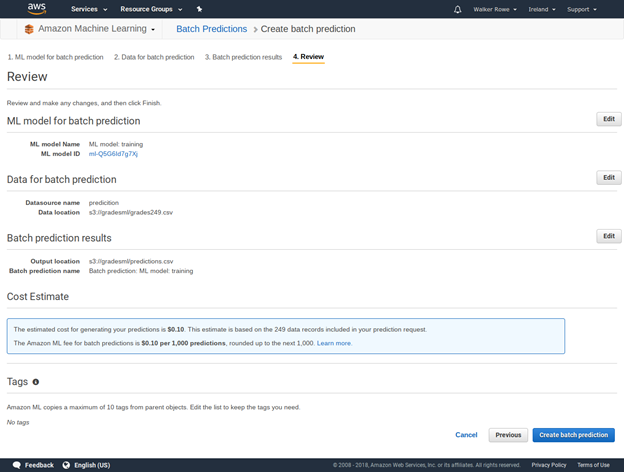Edit the Batch prediction results section
This screenshot has width=624, height=472.
click(x=608, y=236)
